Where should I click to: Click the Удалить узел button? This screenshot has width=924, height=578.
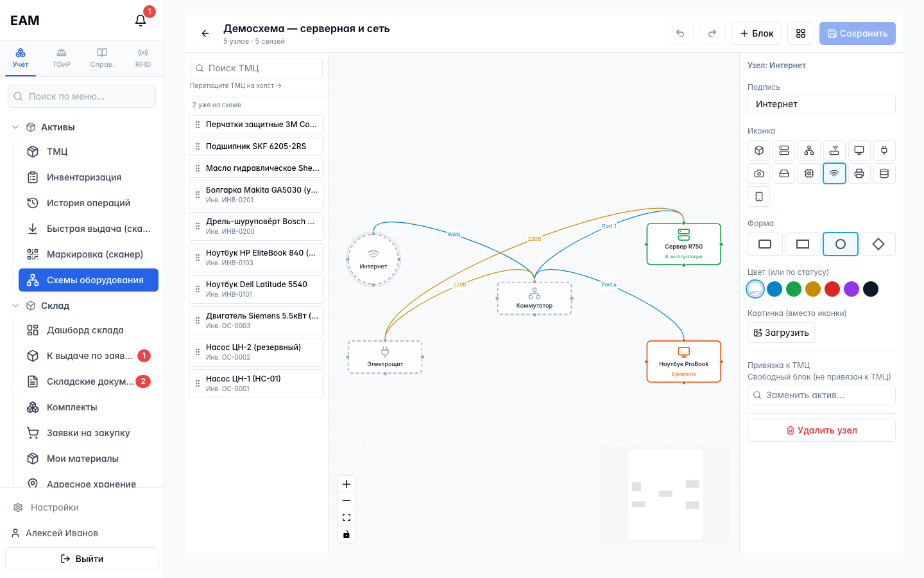click(821, 430)
